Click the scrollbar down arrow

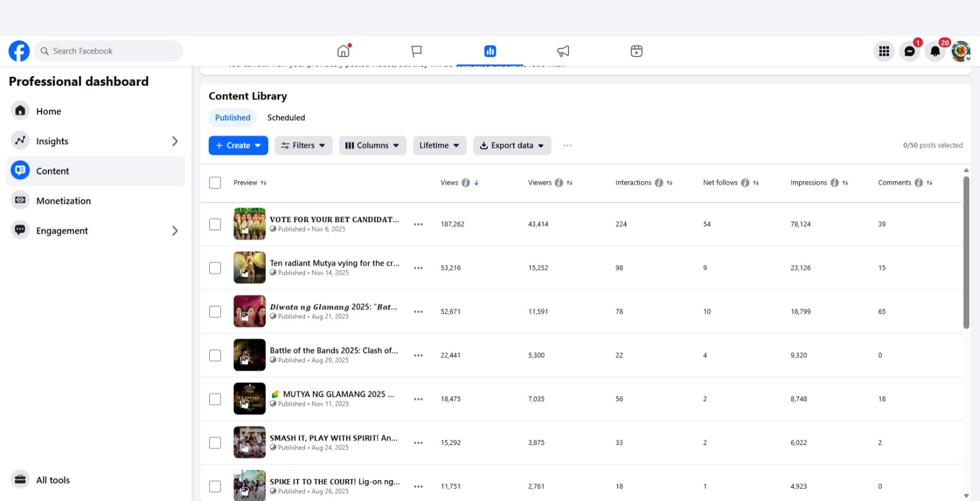tap(966, 496)
